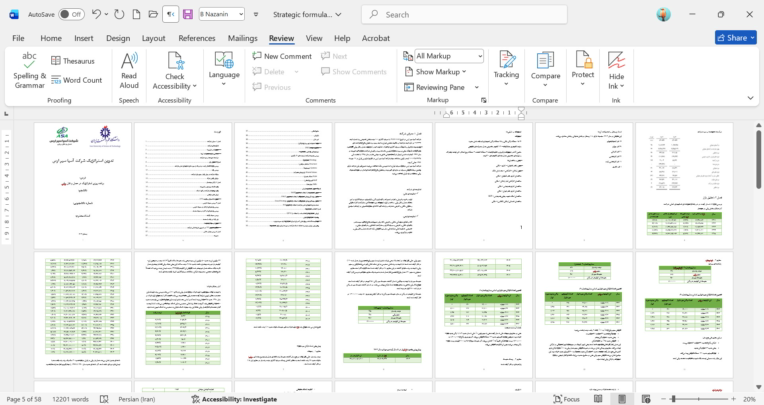764x405 pixels.
Task: Click the 12201 words counter
Action: click(71, 399)
